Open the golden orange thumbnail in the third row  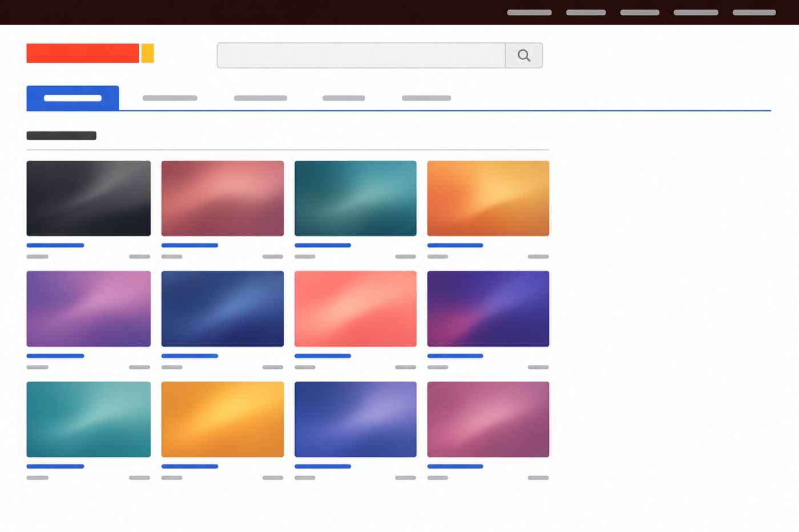click(x=223, y=419)
